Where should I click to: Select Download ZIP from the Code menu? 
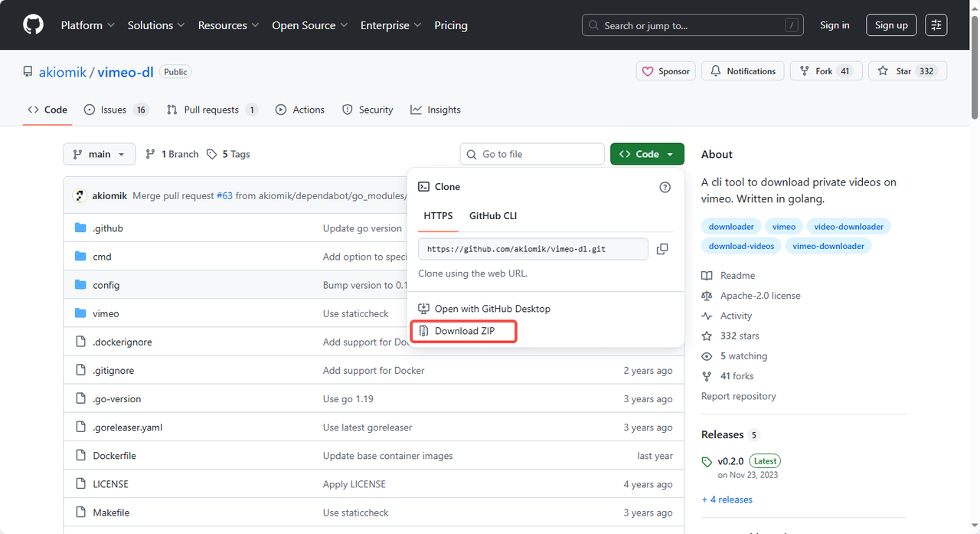(x=463, y=331)
